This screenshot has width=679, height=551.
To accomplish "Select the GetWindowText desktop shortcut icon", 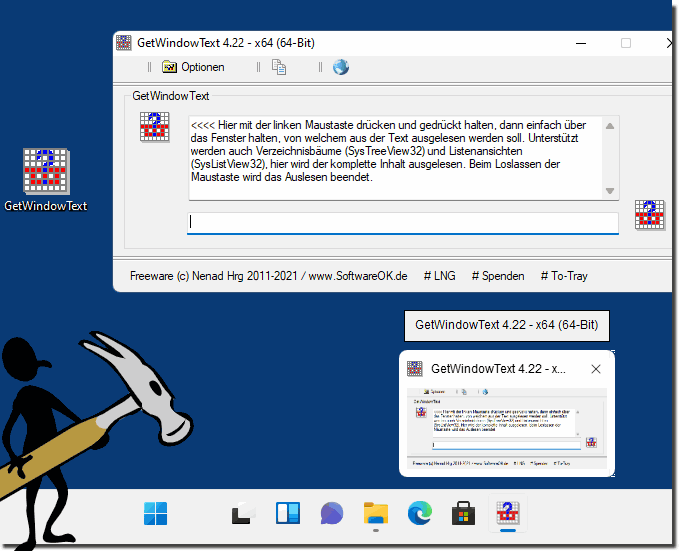I will click(46, 179).
